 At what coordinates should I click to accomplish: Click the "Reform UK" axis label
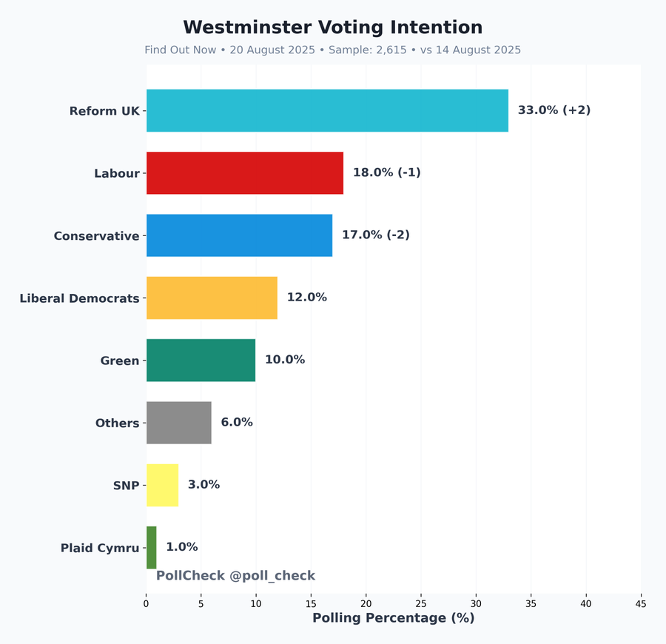coord(104,111)
